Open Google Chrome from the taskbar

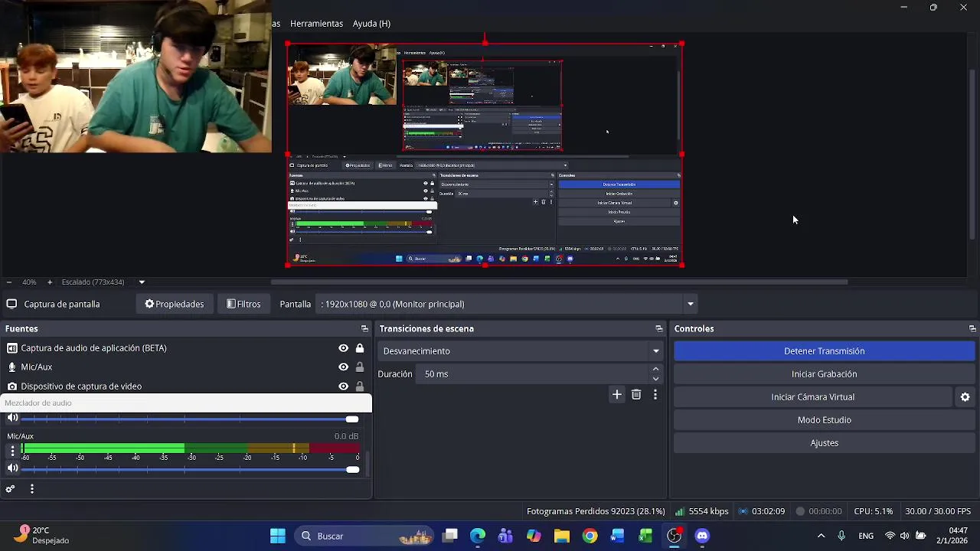pos(590,536)
